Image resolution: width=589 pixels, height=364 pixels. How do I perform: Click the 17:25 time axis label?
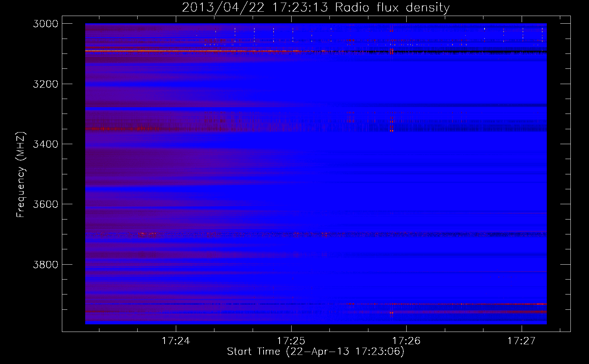coord(291,341)
